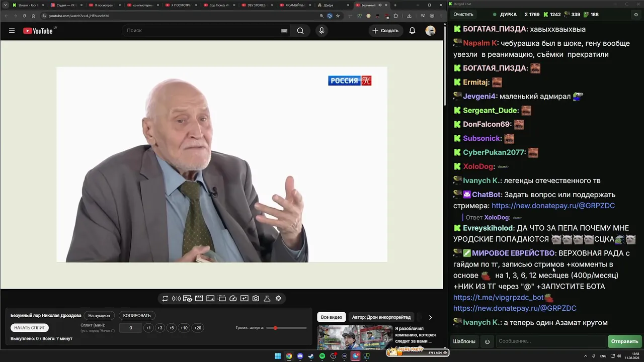Click the broadcast waves icon under video
The height and width of the screenshot is (362, 644).
176,299
